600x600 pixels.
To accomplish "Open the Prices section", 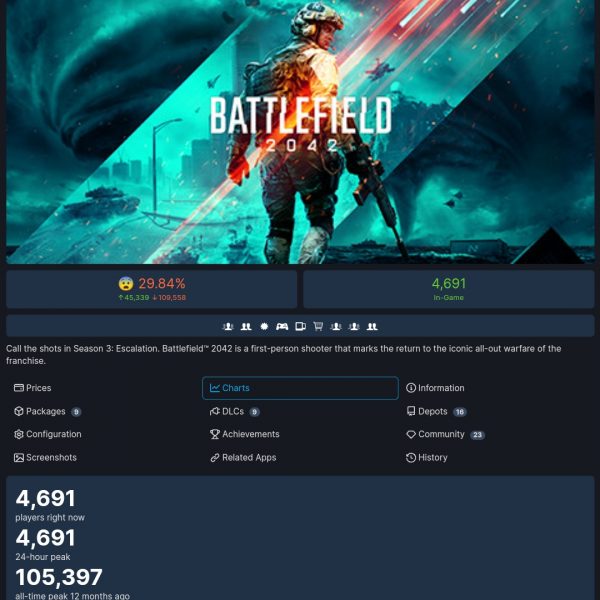I will point(33,388).
